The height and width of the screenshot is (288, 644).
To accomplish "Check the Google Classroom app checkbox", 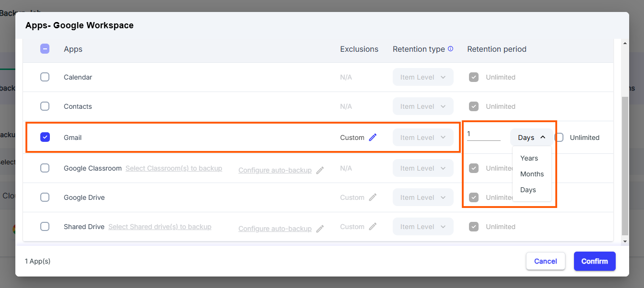I will tap(45, 168).
